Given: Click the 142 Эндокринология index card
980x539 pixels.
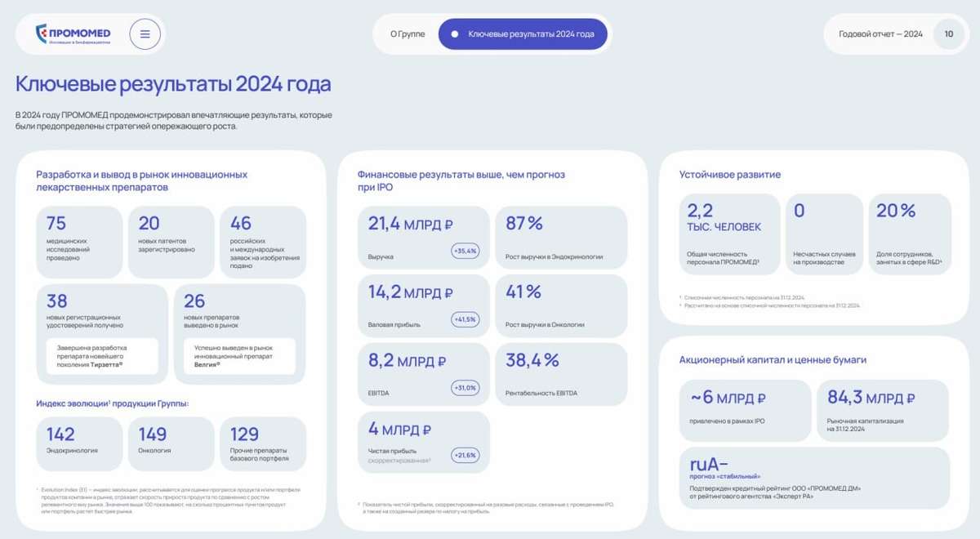Looking at the screenshot, I should point(79,443).
